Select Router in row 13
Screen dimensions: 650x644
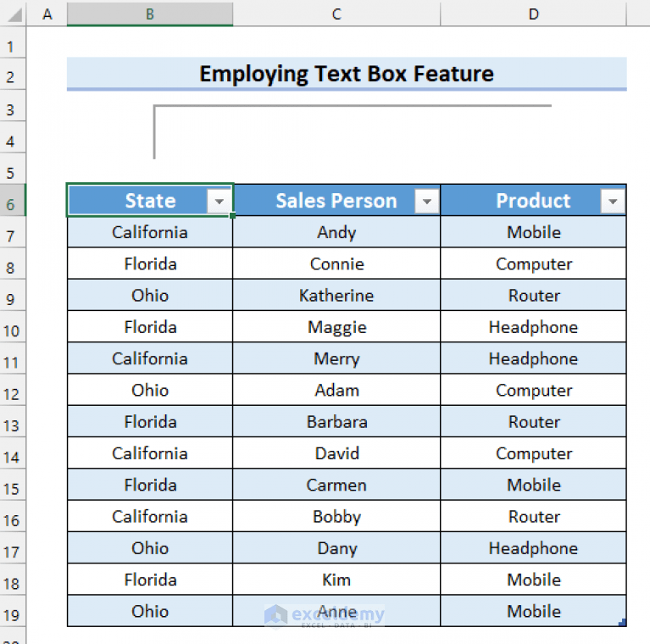pos(534,422)
